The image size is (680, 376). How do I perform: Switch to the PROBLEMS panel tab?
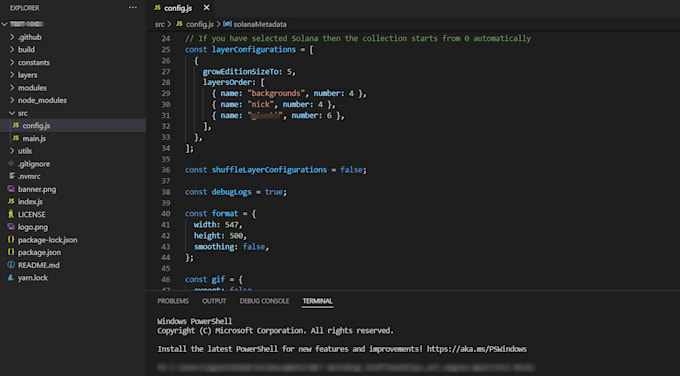coord(173,301)
